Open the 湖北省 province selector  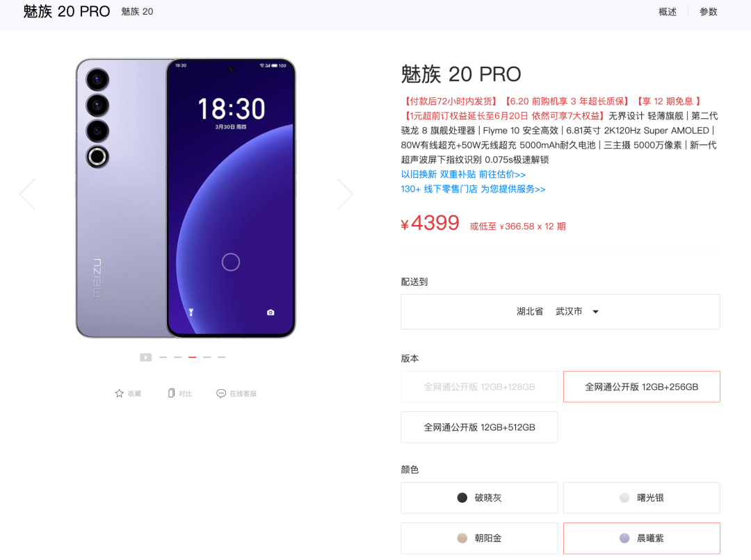[x=530, y=311]
